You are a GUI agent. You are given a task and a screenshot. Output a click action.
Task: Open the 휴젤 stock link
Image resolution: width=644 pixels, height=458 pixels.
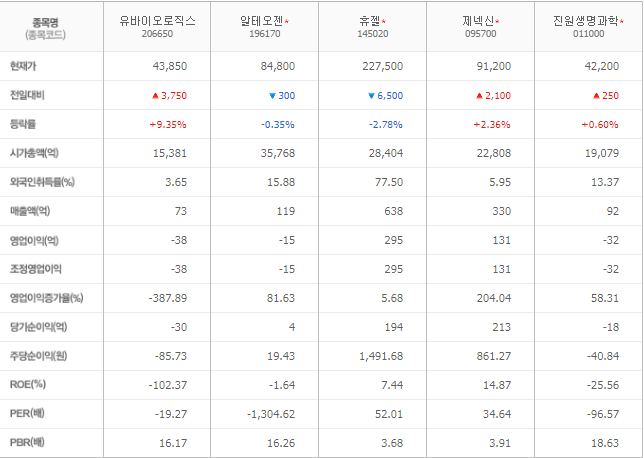click(x=370, y=21)
